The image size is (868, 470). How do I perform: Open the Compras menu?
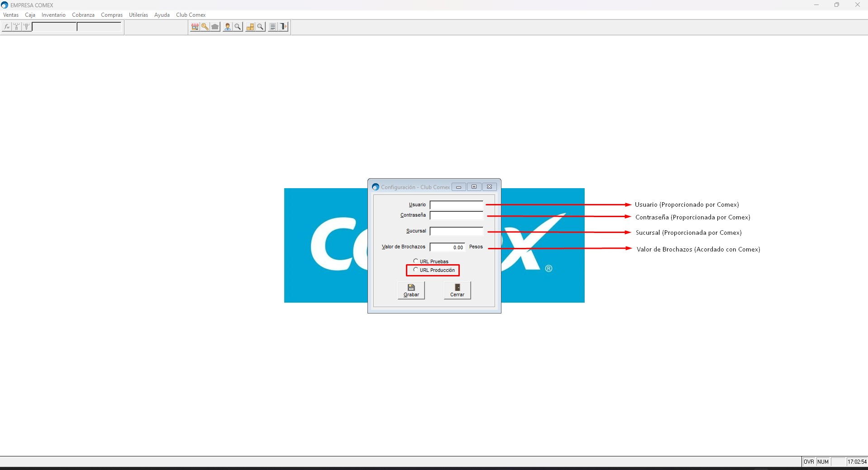[x=112, y=15]
